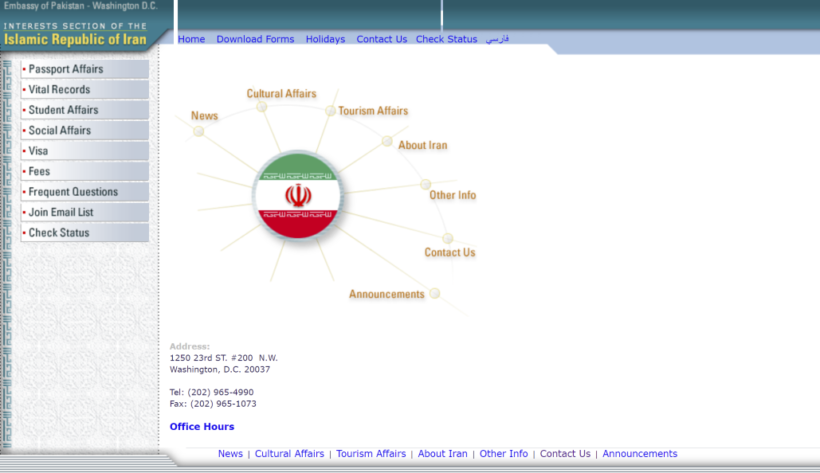Open About Iran in the footer links

click(x=442, y=454)
